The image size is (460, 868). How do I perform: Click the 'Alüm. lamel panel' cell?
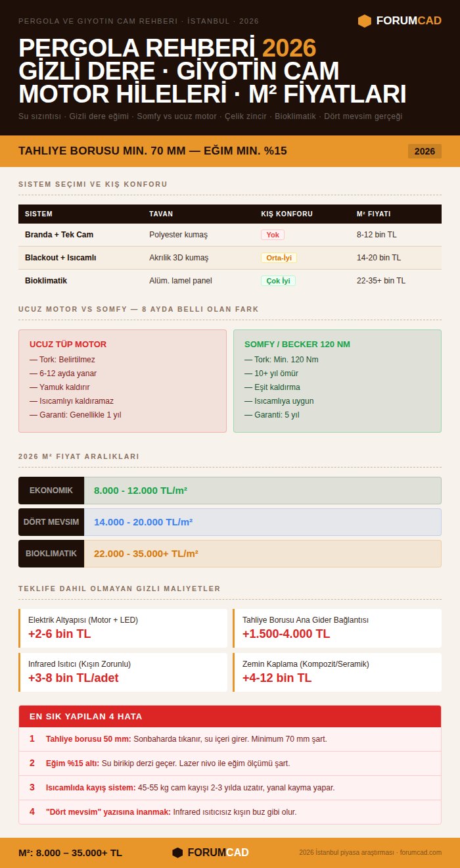click(181, 281)
